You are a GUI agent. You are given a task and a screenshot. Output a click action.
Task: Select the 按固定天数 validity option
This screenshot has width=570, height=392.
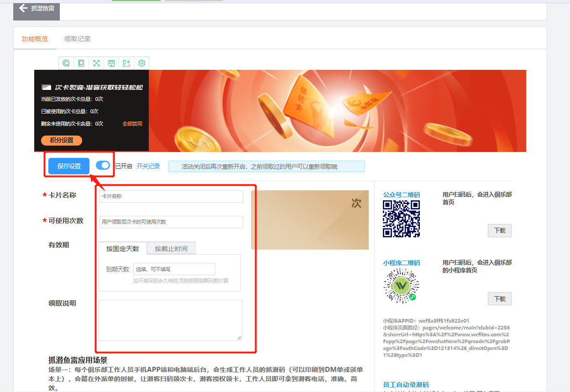coord(123,249)
